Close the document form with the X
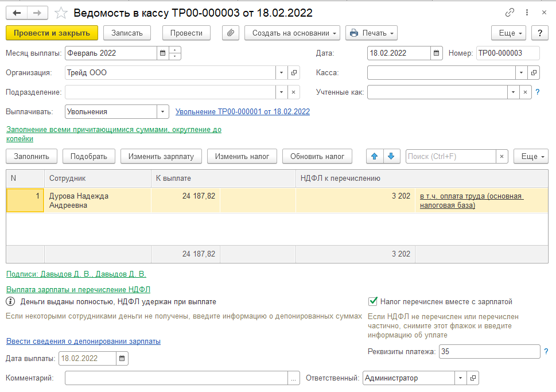556x392 pixels. click(x=544, y=13)
